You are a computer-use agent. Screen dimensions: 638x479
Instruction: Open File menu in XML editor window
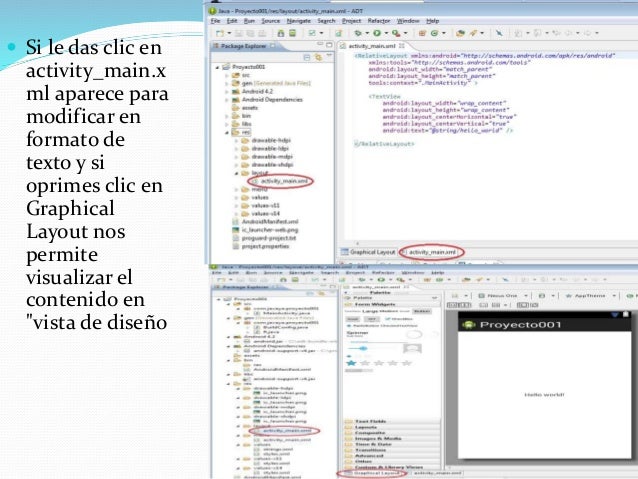tap(215, 21)
